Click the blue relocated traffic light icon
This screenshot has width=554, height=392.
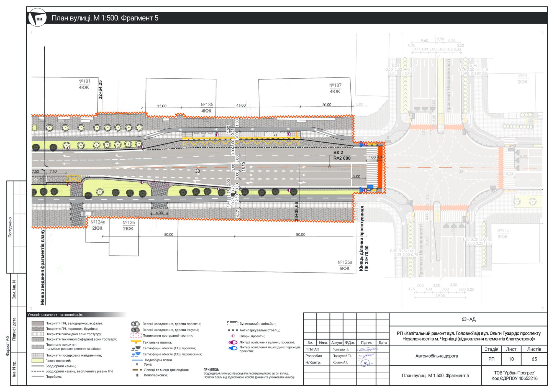(x=135, y=354)
